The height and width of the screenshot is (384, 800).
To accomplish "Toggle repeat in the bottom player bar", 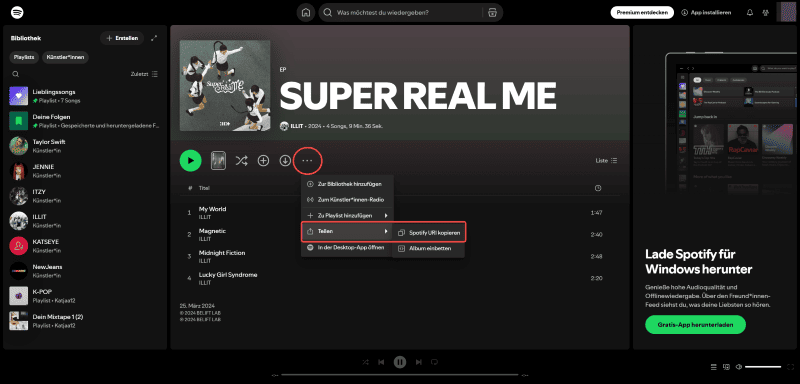I will 434,362.
